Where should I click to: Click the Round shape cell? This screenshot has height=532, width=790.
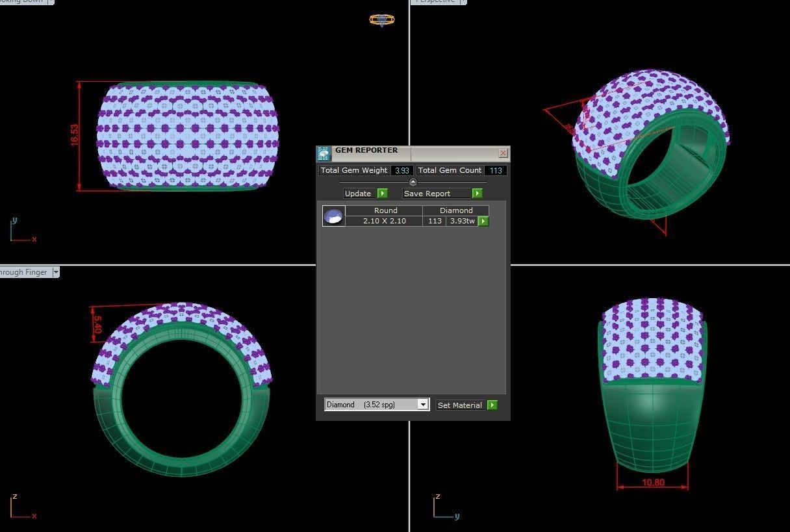point(385,210)
